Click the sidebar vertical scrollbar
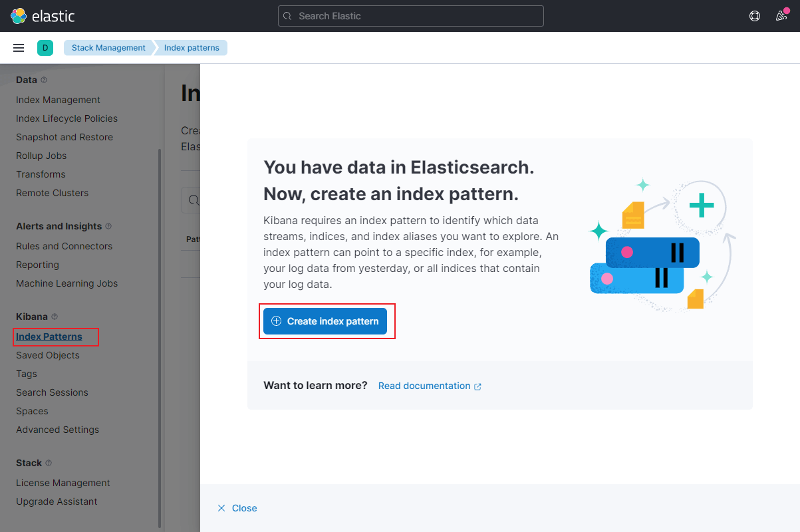800x532 pixels. pos(160,338)
